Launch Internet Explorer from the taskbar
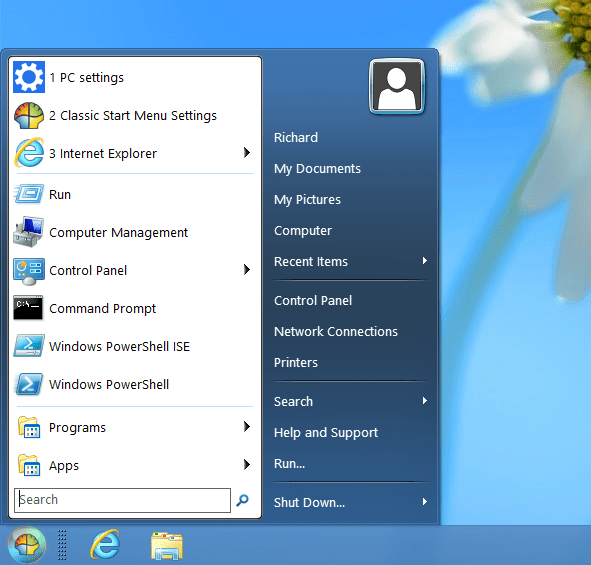Image resolution: width=591 pixels, height=565 pixels. tap(105, 544)
